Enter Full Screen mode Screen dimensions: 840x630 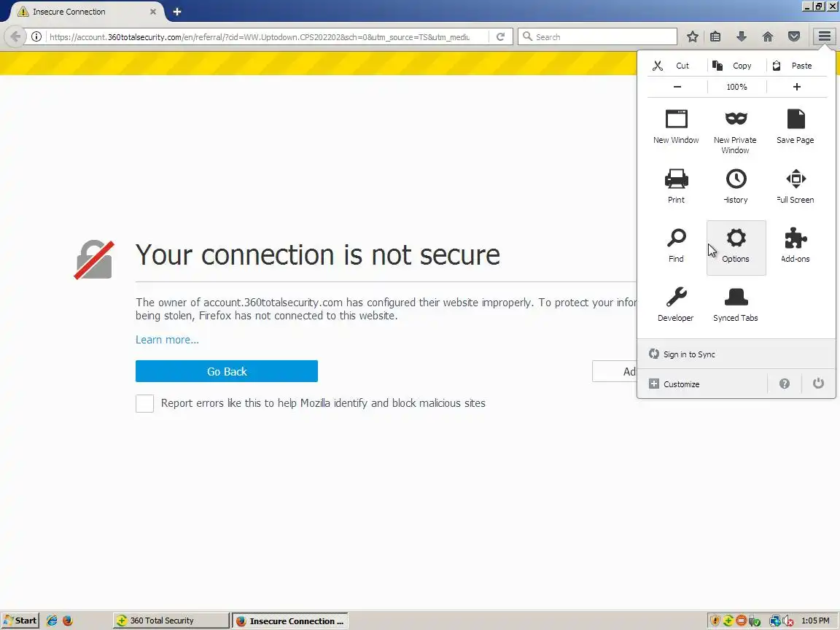point(795,187)
